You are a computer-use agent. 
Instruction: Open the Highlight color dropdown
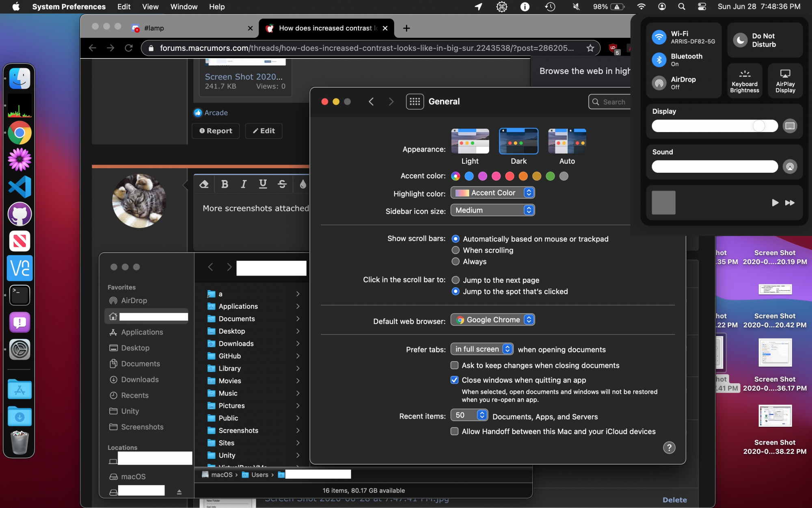click(x=492, y=193)
